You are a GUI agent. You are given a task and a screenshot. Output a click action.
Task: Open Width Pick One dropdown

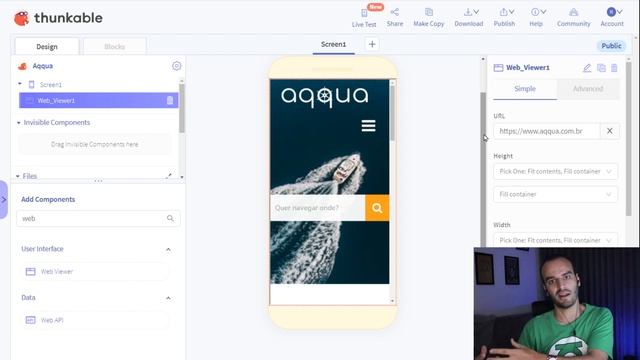coord(556,240)
